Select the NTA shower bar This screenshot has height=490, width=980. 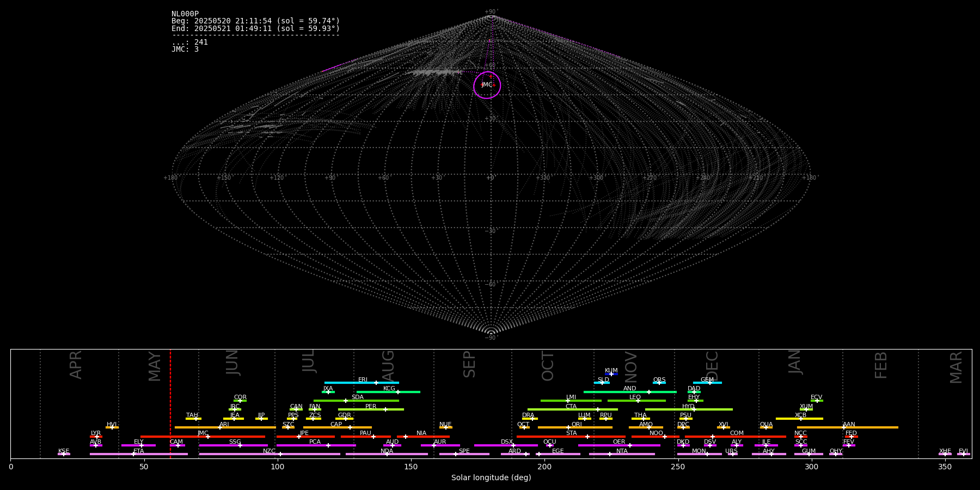coord(622,454)
